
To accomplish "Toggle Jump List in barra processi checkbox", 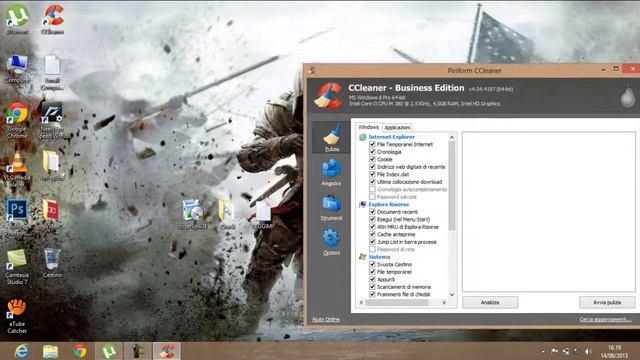I will 372,242.
